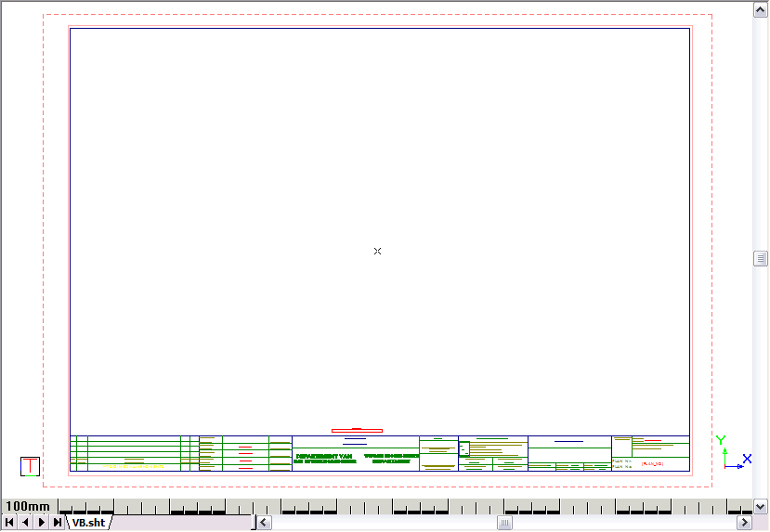This screenshot has height=532, width=770.
Task: Jump to the last sheet using navigation arrow
Action: (58, 523)
